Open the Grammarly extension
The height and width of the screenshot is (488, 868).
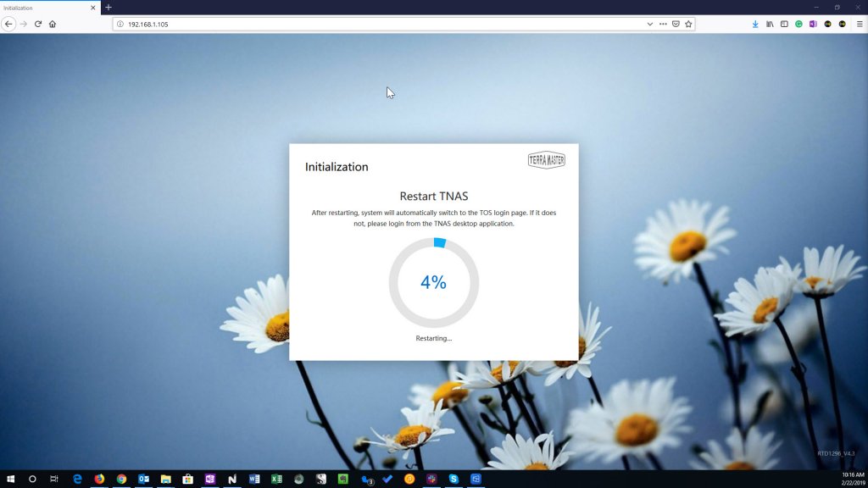(x=798, y=25)
